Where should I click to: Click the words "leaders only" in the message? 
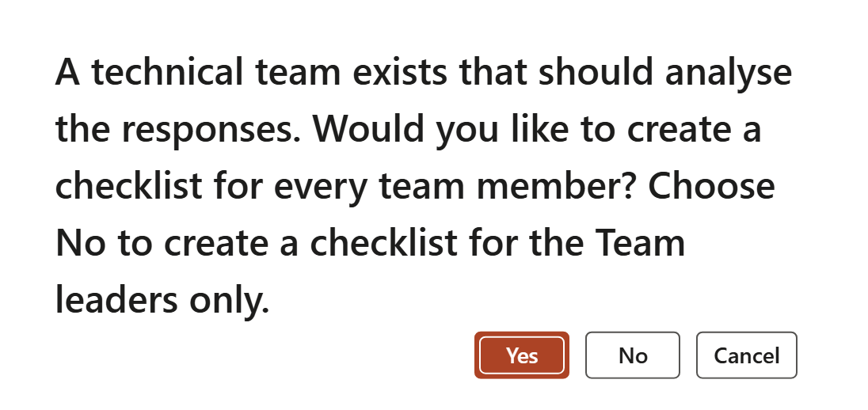click(x=162, y=301)
